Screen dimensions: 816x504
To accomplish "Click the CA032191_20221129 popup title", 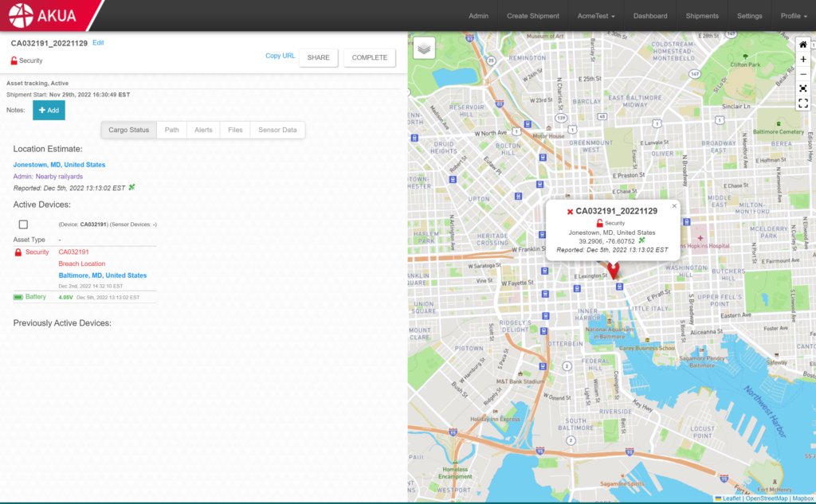I will pyautogui.click(x=616, y=211).
